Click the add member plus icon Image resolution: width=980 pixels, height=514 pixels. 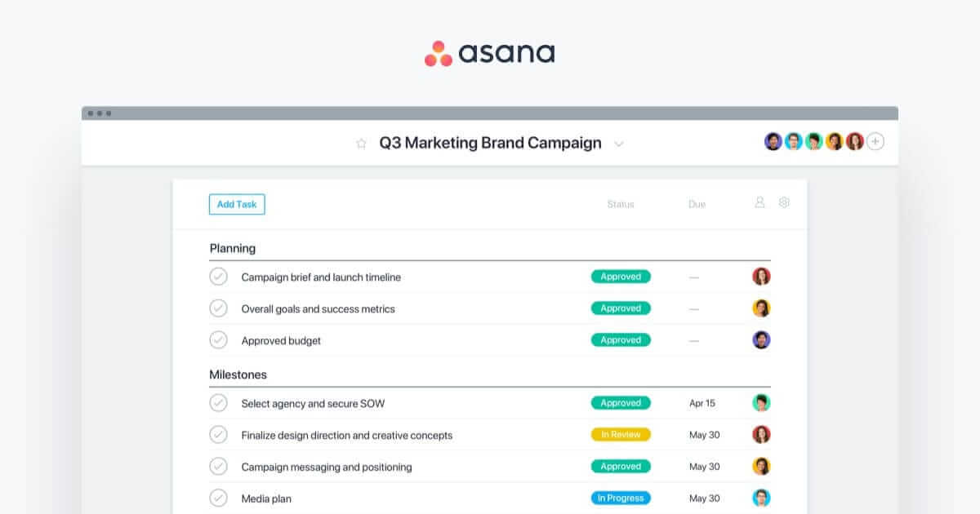pos(875,142)
